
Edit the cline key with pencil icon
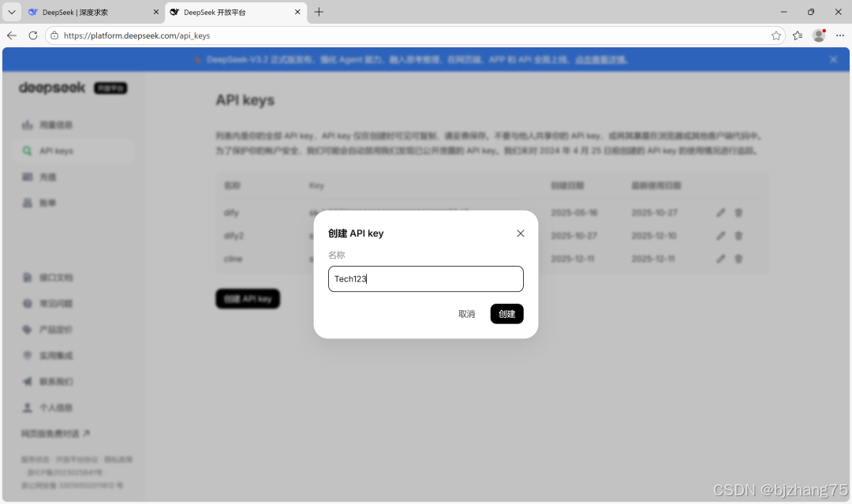[720, 259]
